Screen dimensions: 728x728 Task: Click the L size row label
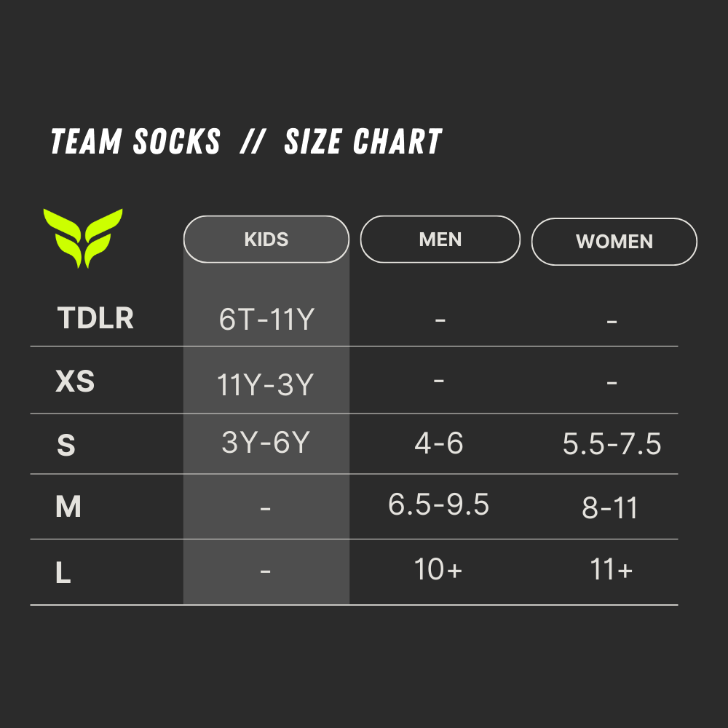click(x=63, y=574)
